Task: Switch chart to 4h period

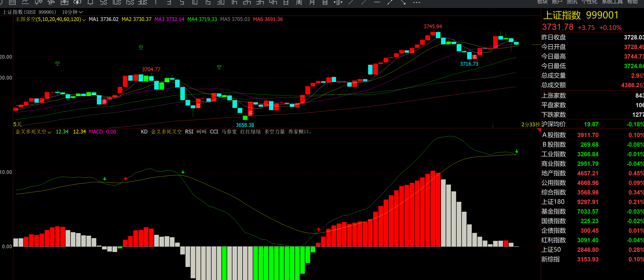Action: coord(273,2)
